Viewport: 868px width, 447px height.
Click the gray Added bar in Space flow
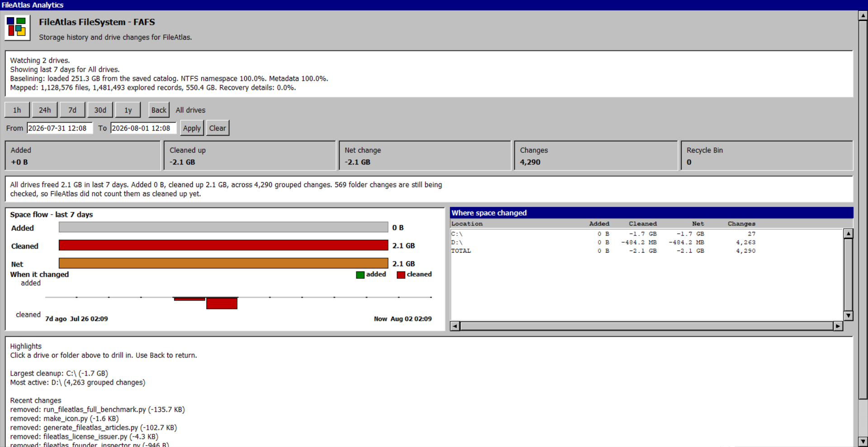(x=223, y=227)
